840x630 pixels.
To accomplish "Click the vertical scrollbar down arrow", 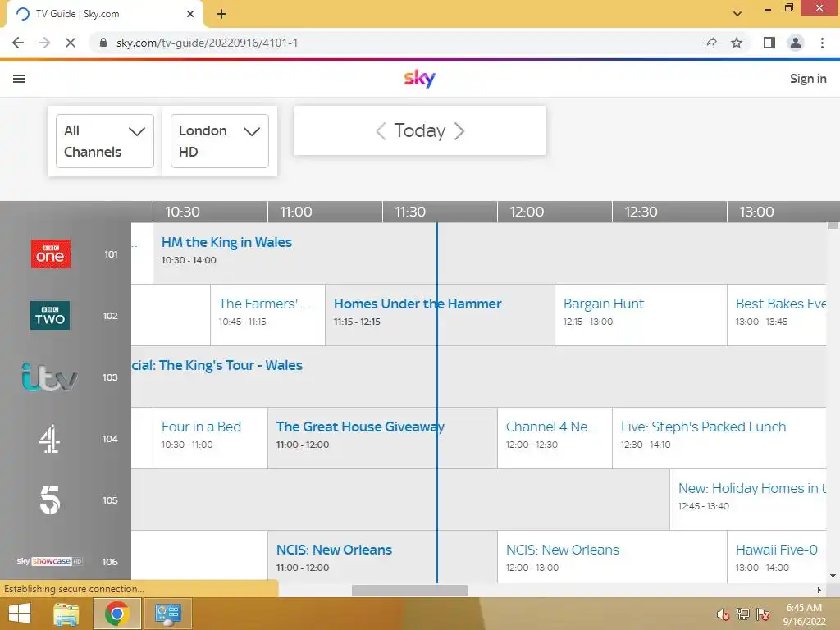I will pos(833,576).
